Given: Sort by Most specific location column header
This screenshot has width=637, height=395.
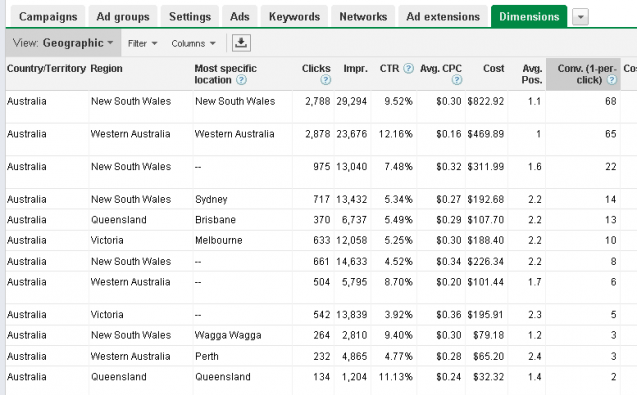Looking at the screenshot, I should pyautogui.click(x=225, y=74).
